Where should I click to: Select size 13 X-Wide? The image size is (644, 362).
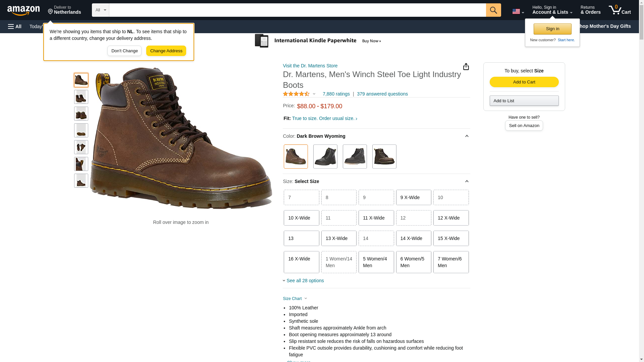[x=339, y=238]
